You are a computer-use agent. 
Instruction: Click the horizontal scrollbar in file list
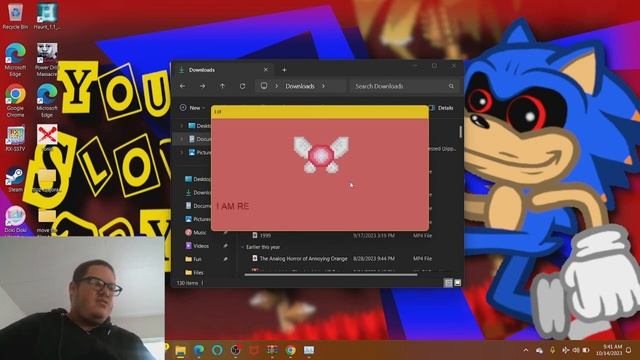click(x=331, y=275)
